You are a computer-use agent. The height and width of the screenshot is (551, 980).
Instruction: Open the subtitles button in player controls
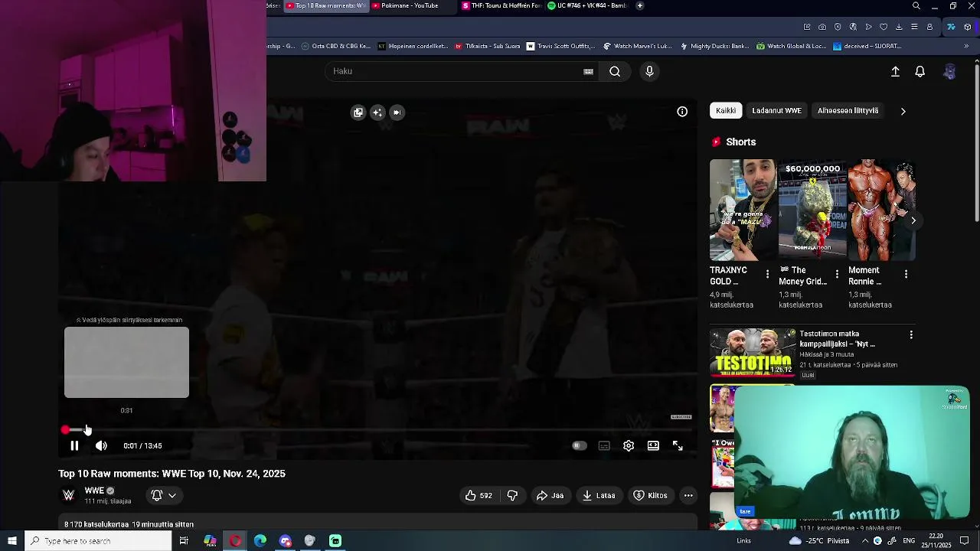tap(604, 445)
